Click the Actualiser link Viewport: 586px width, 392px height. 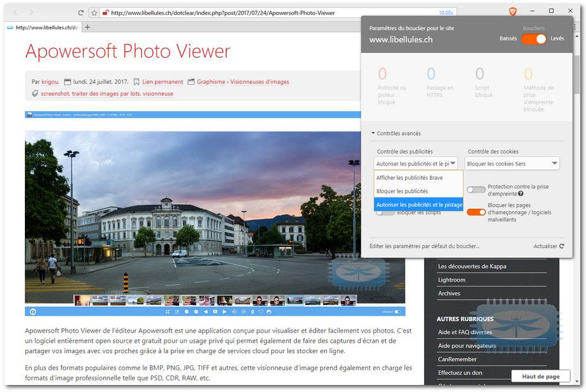[x=545, y=246]
